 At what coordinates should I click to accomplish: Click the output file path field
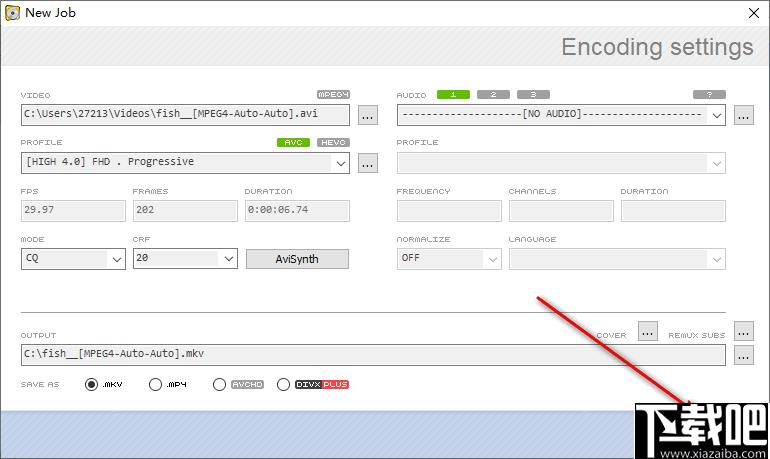tap(373, 355)
